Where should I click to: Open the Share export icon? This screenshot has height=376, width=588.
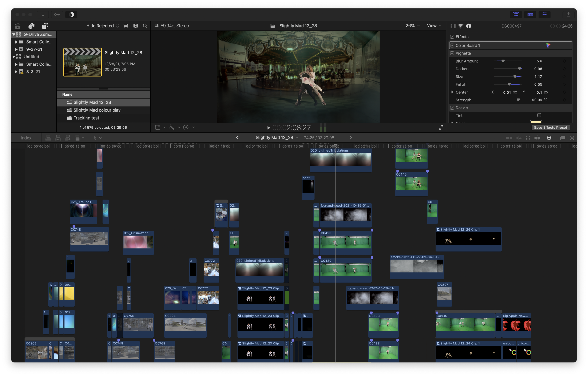[x=568, y=14]
